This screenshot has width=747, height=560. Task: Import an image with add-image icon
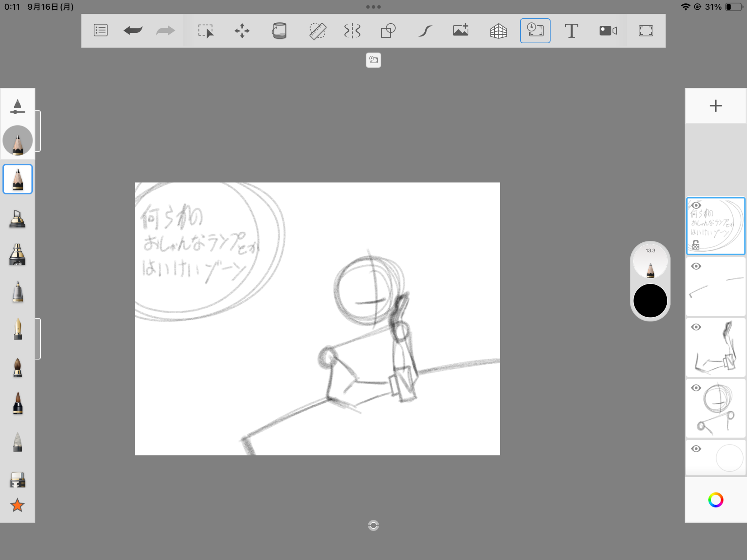461,31
